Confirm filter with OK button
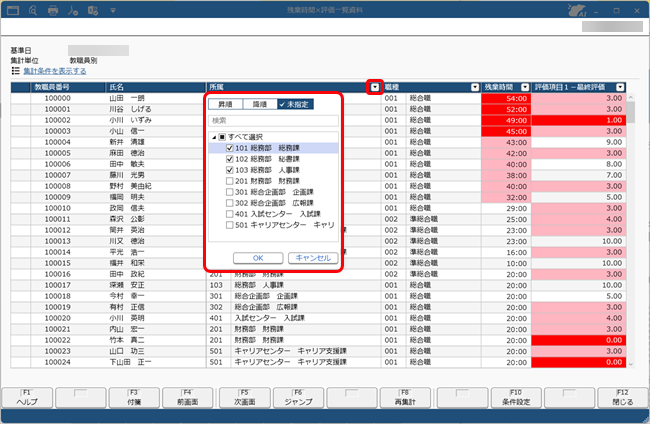Image resolution: width=650 pixels, height=424 pixels. (x=258, y=258)
